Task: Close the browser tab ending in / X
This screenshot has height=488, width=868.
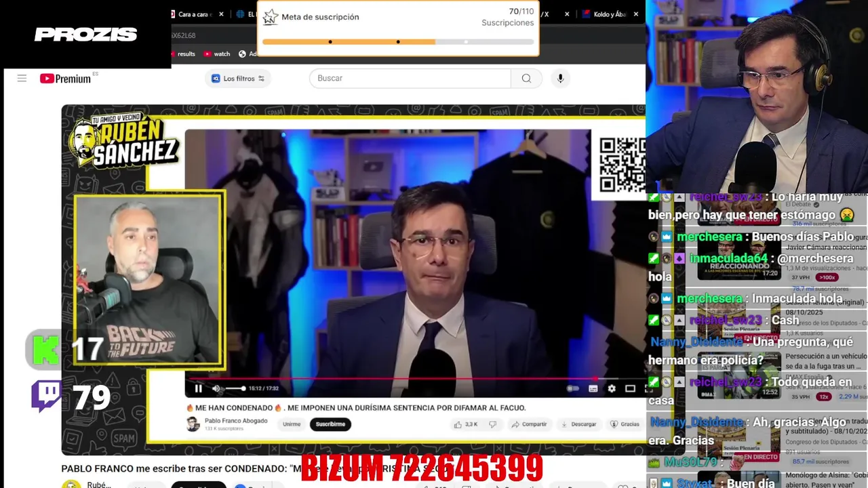Action: tap(567, 14)
